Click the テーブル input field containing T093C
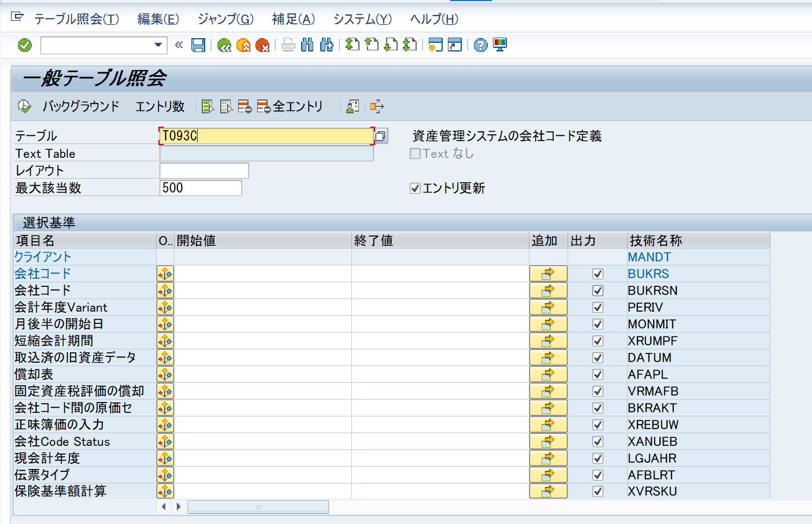 pos(266,136)
